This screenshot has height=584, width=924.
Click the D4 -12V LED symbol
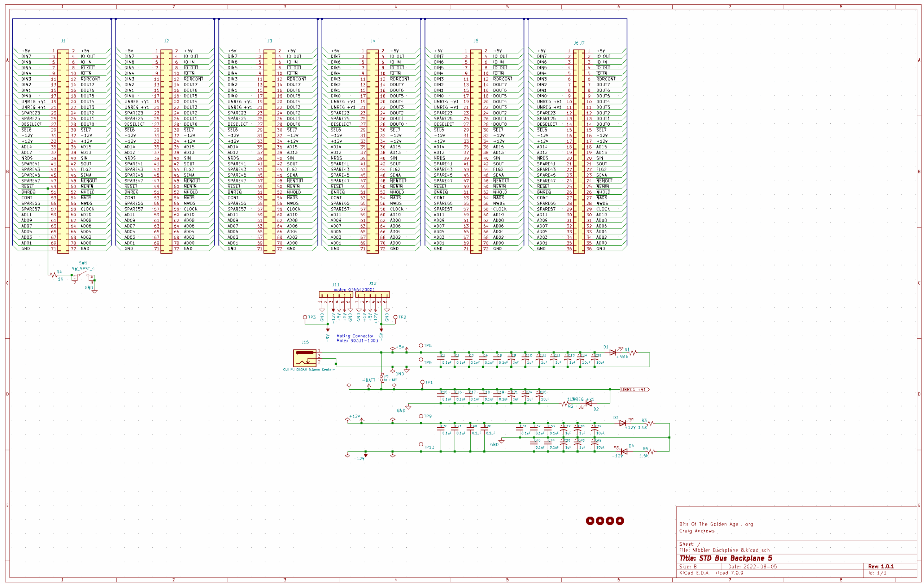point(624,451)
